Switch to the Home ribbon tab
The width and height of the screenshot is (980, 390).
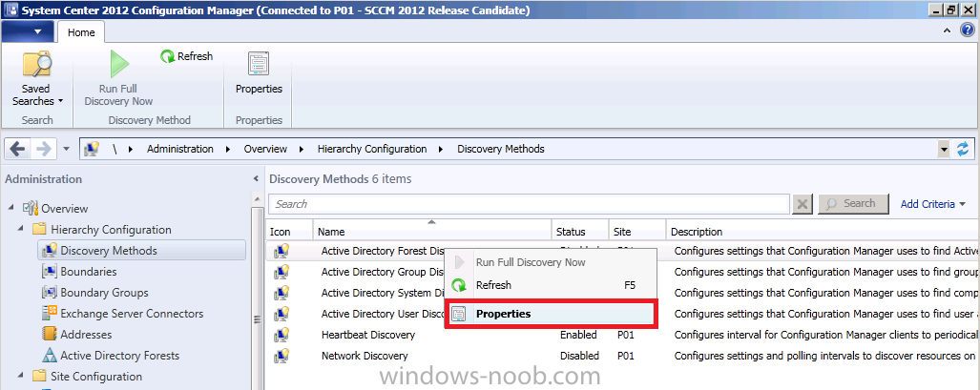coord(81,32)
